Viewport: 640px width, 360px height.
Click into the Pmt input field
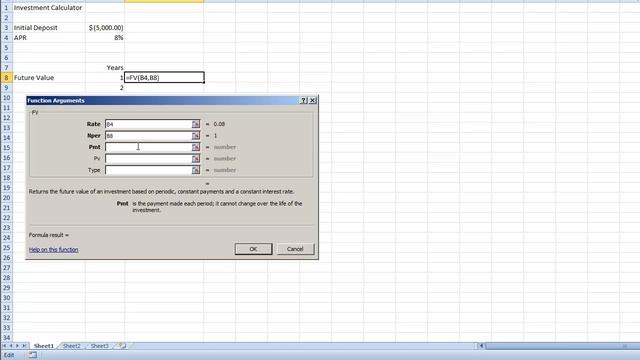point(149,147)
